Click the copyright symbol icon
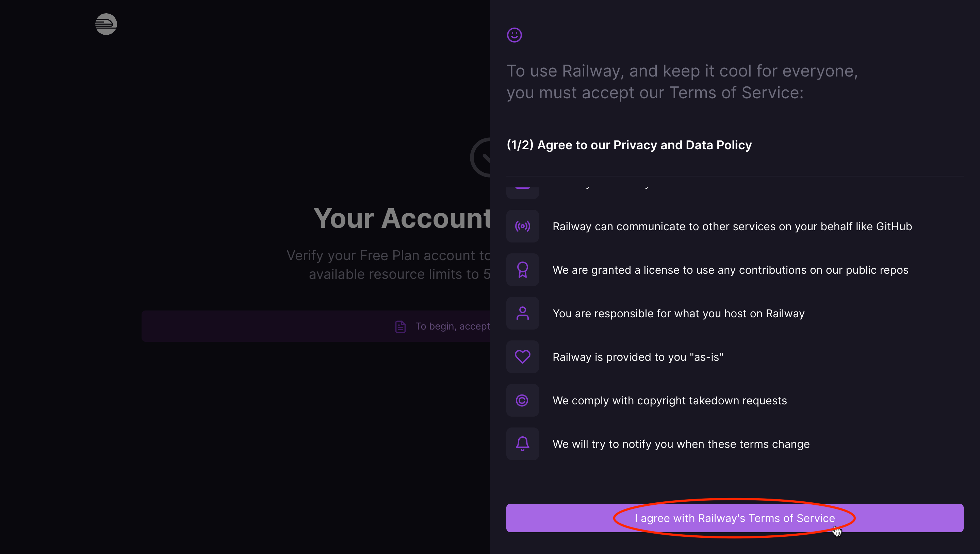Screen dimensions: 980x554 click(x=523, y=400)
